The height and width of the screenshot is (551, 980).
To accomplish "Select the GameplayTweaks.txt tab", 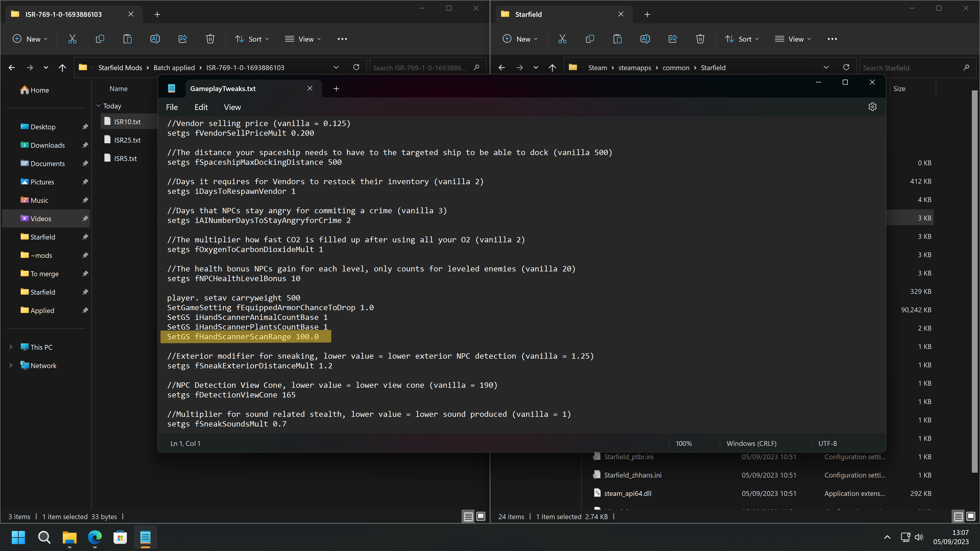I will click(x=223, y=89).
